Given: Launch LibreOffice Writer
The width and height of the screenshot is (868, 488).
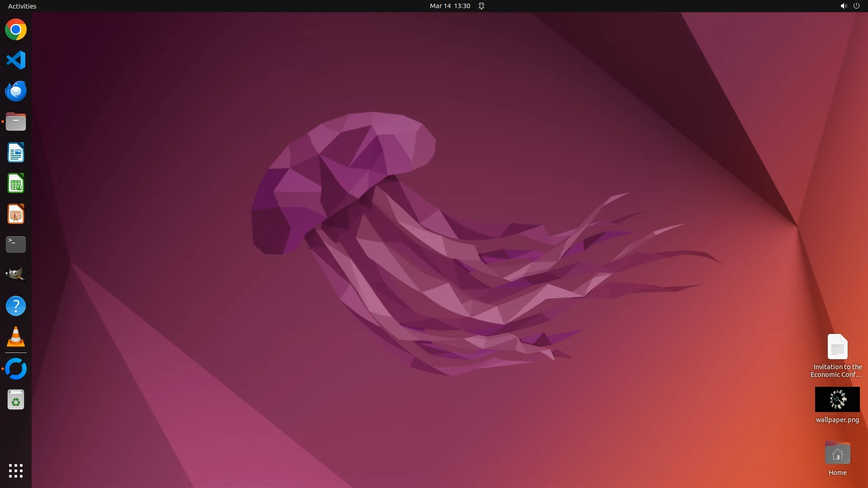Looking at the screenshot, I should pyautogui.click(x=16, y=153).
